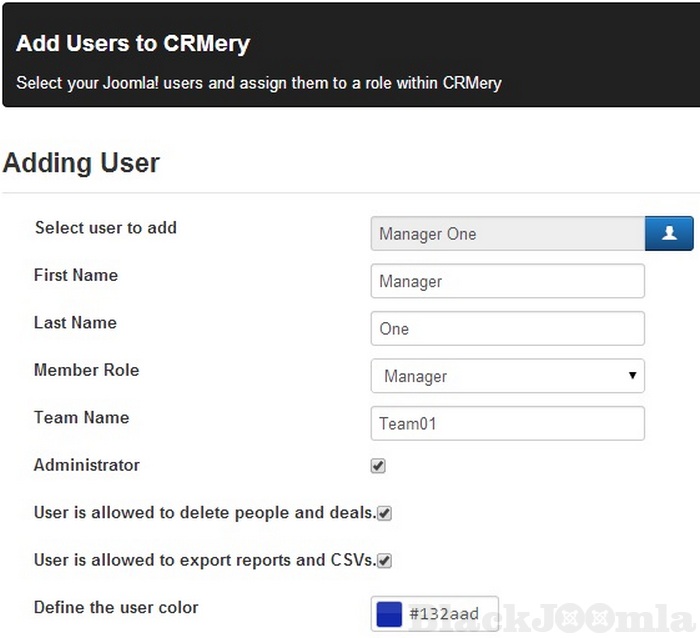
Task: Click the 'Select user to add' label
Action: coord(105,228)
